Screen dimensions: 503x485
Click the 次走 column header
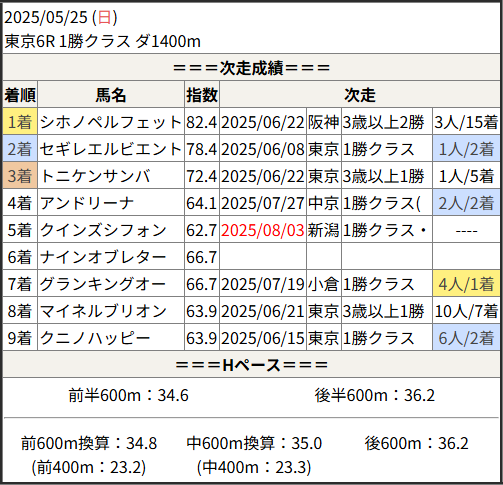coord(360,95)
